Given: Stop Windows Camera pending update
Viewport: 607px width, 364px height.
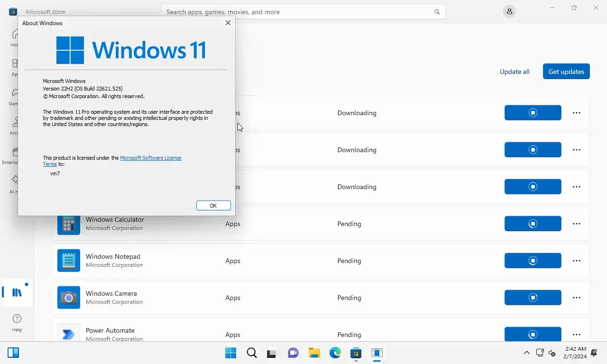Looking at the screenshot, I should [533, 298].
